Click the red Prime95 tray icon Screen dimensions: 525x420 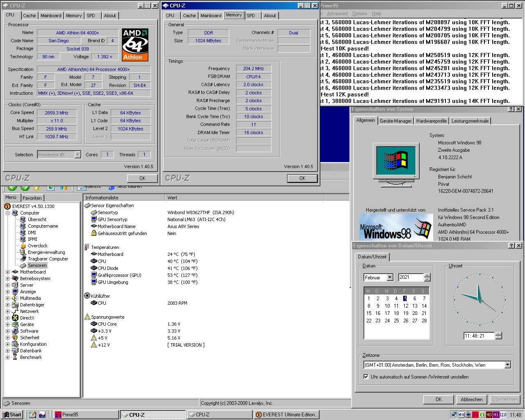pyautogui.click(x=475, y=415)
